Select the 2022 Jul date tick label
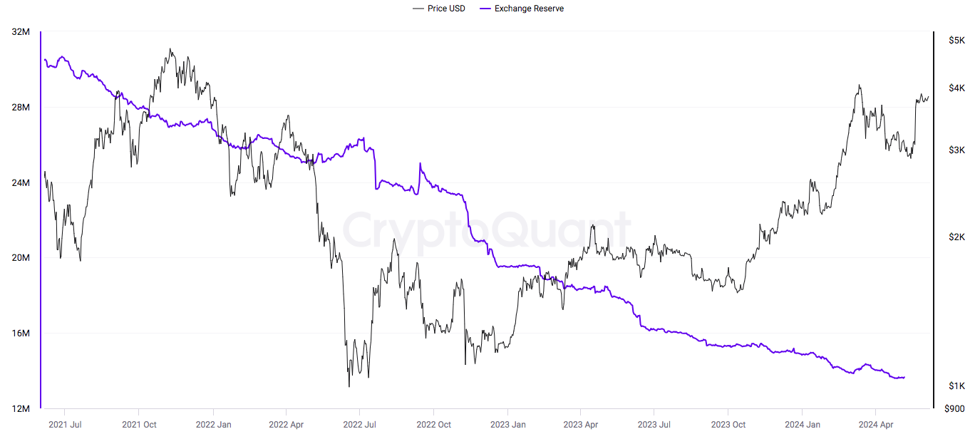Screen dimensions: 980x439 point(360,425)
